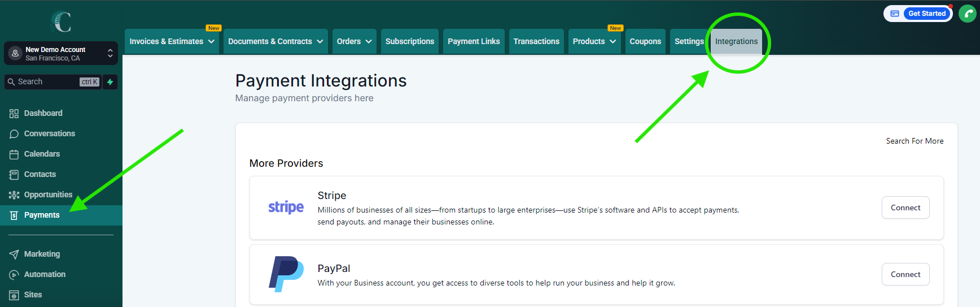980x307 pixels.
Task: Click the Search field in sidebar
Action: click(53, 82)
